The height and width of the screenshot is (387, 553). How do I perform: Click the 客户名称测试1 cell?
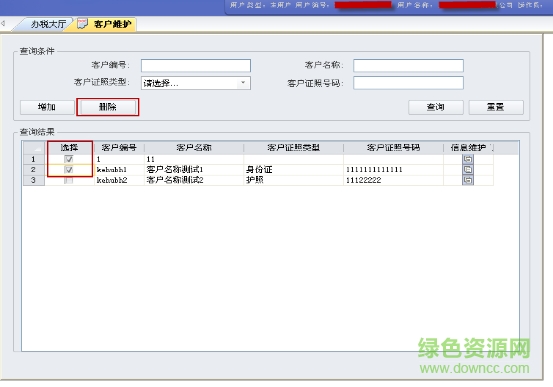[x=194, y=170]
